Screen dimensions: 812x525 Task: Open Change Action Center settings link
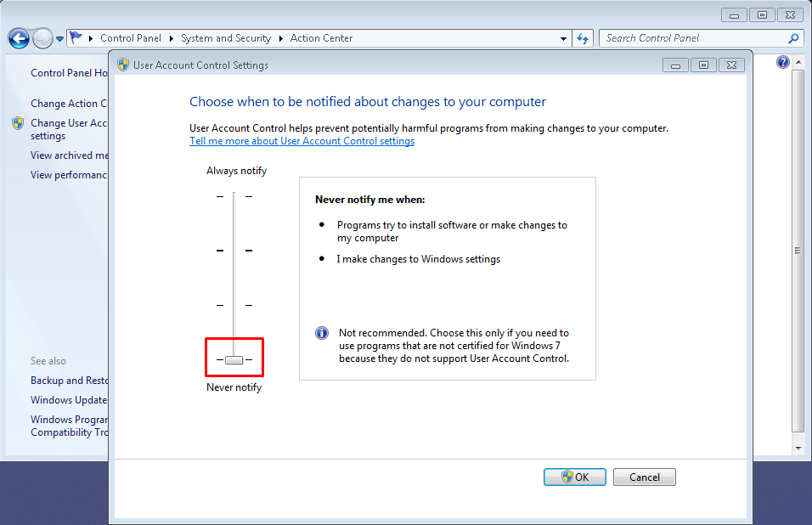[68, 104]
